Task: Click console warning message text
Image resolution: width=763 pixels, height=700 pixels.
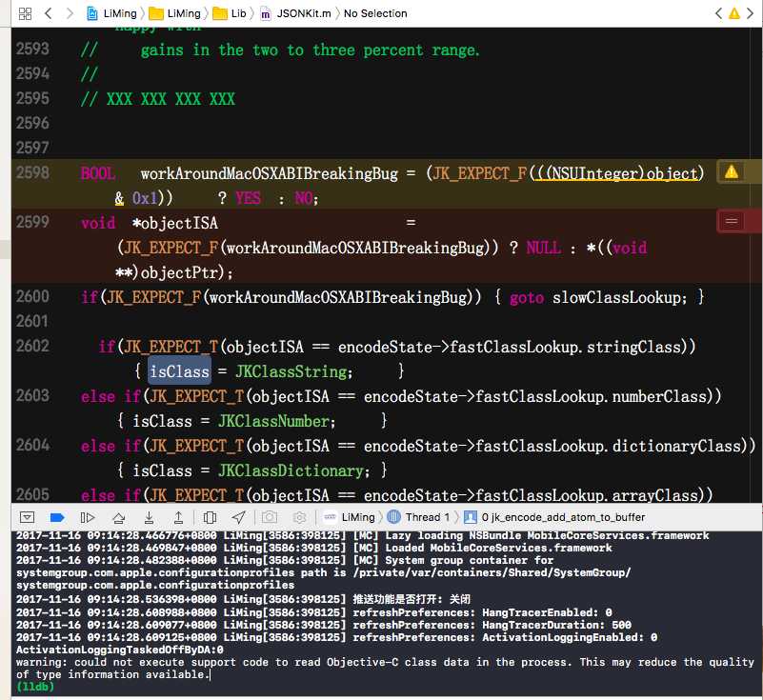Action: click(385, 669)
